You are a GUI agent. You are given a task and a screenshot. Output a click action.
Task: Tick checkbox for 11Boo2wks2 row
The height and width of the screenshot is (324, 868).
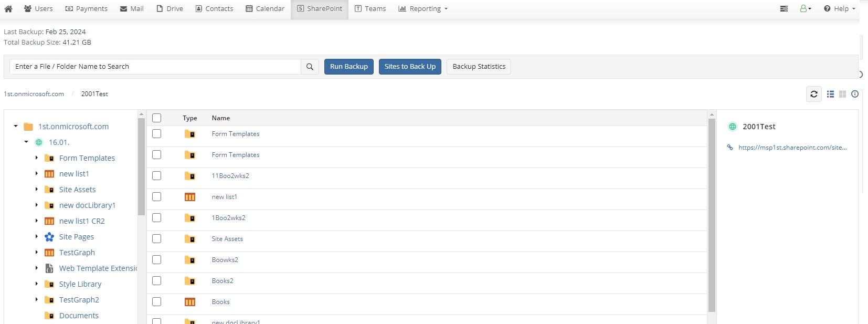point(156,176)
